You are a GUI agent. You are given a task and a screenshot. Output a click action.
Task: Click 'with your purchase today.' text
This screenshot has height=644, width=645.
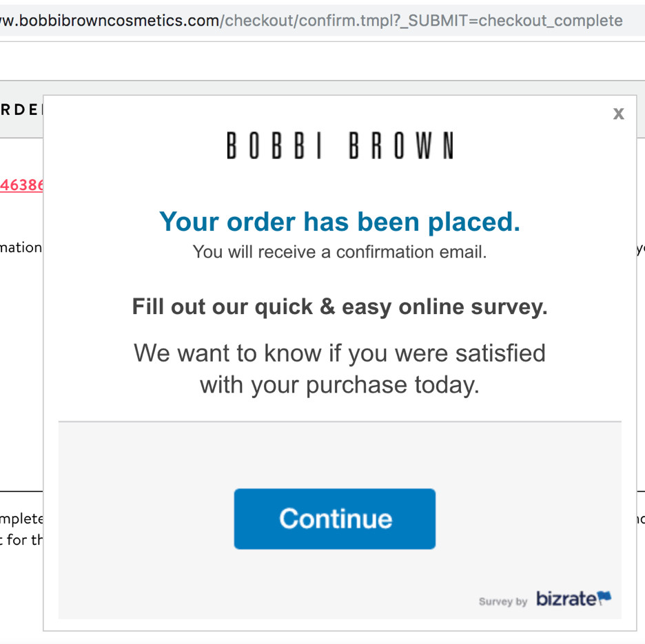[340, 385]
